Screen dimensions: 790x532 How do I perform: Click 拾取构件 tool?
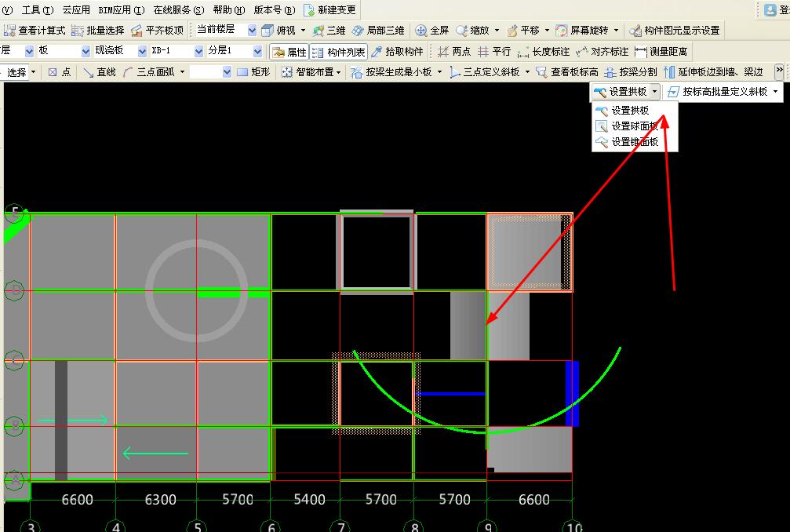point(397,51)
